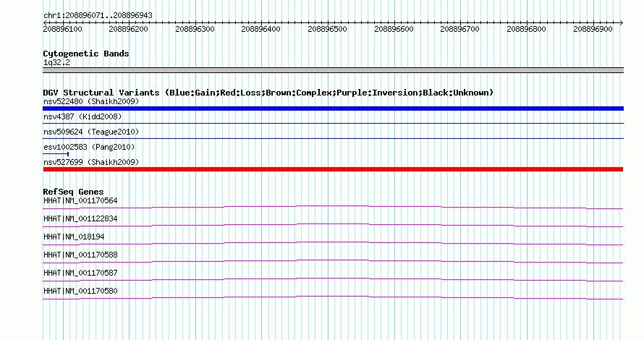Click ruler position label 208896400
The image size is (644, 340).
(x=260, y=29)
